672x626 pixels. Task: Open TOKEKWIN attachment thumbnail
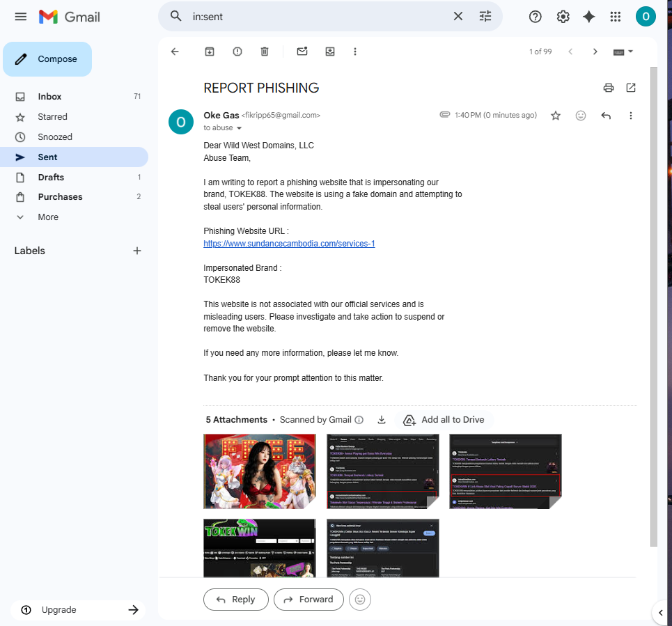click(x=259, y=548)
